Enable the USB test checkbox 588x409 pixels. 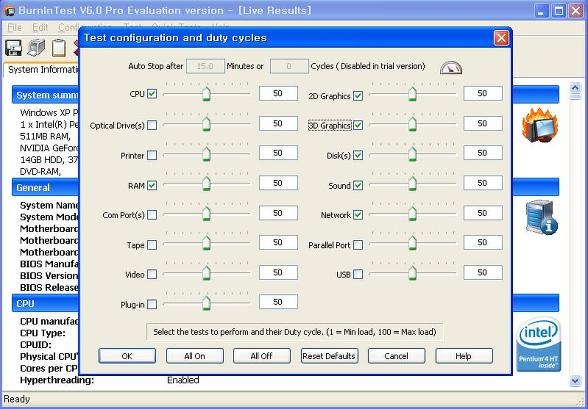point(358,274)
